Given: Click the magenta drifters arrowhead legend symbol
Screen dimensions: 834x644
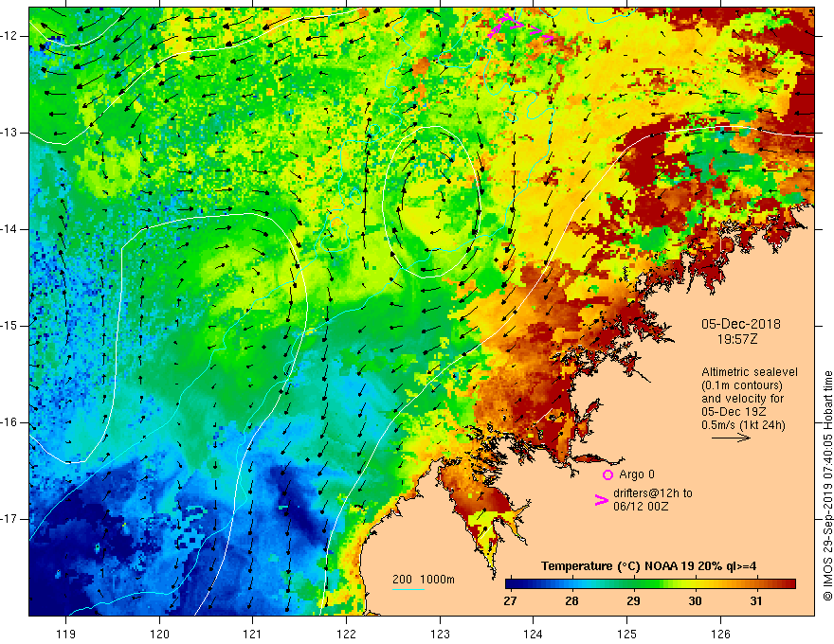Looking at the screenshot, I should (x=602, y=500).
